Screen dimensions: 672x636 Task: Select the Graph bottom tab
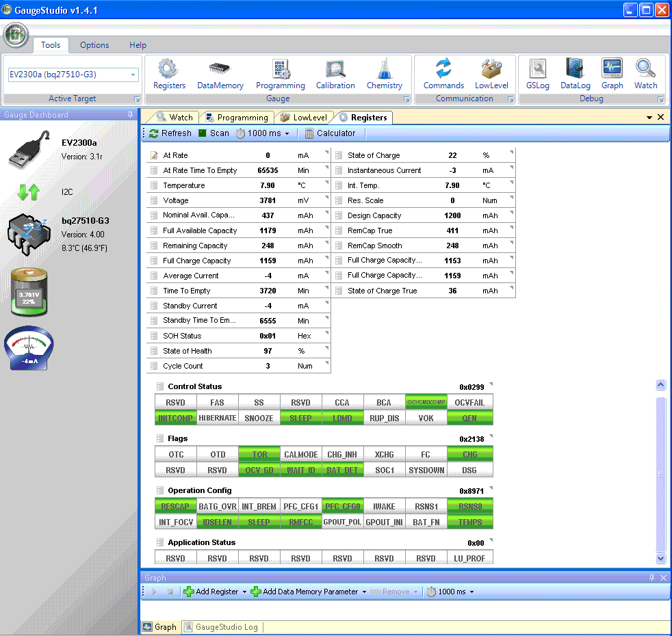pyautogui.click(x=160, y=627)
